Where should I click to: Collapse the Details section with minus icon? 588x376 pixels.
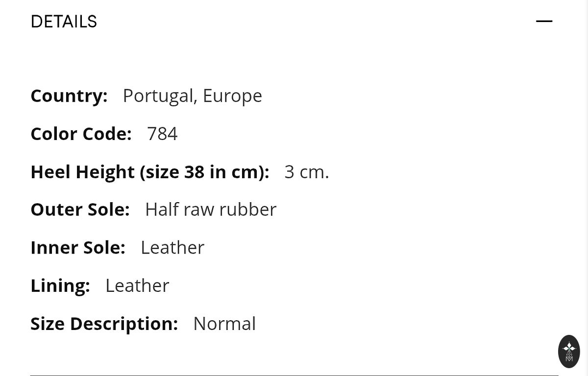click(x=544, y=21)
